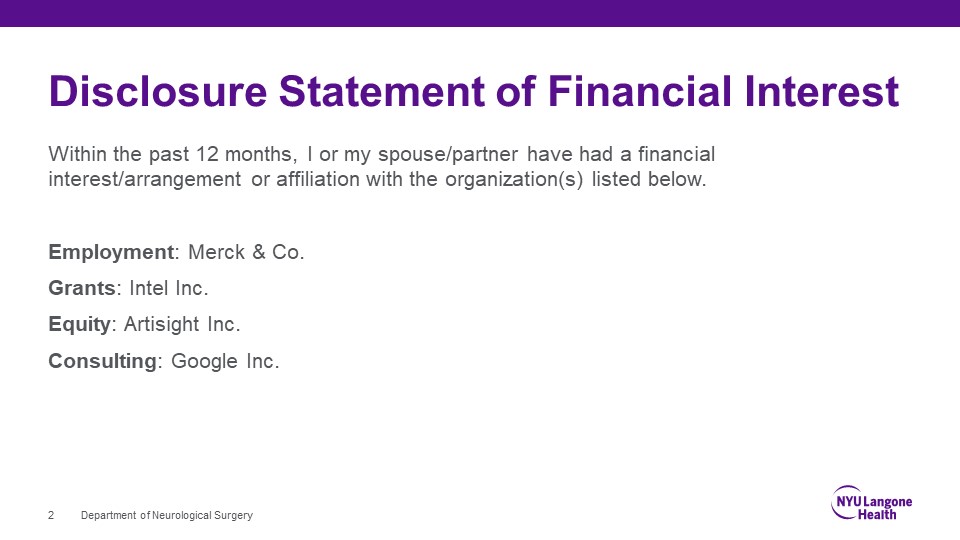Image resolution: width=960 pixels, height=540 pixels.
Task: Click the phrase "Within the past 12 months"
Action: 171,155
